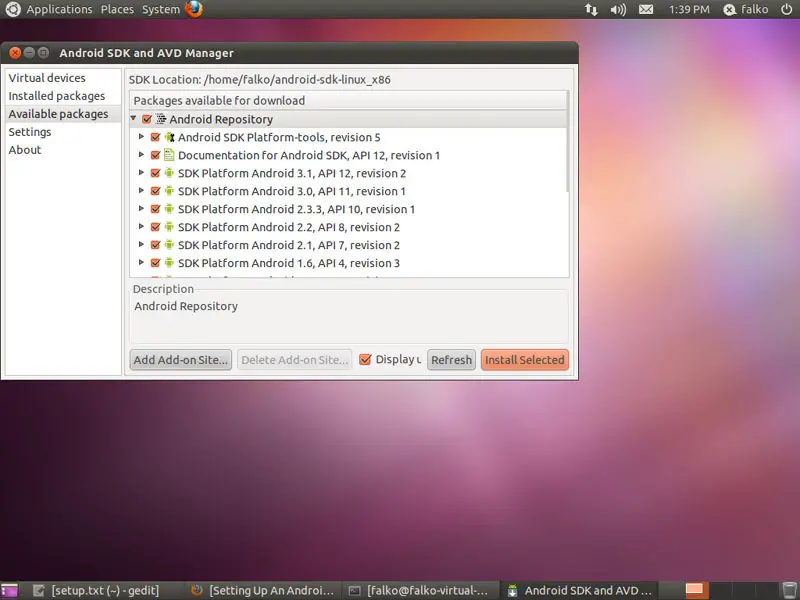
Task: Open the messaging envelope indicator
Action: coord(646,9)
